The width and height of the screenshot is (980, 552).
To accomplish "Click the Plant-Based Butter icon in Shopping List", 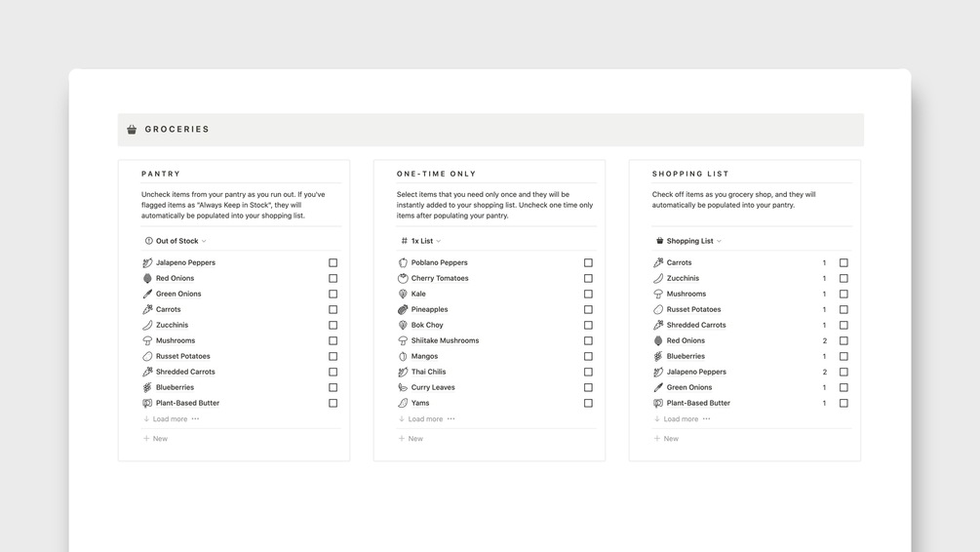I will click(659, 404).
